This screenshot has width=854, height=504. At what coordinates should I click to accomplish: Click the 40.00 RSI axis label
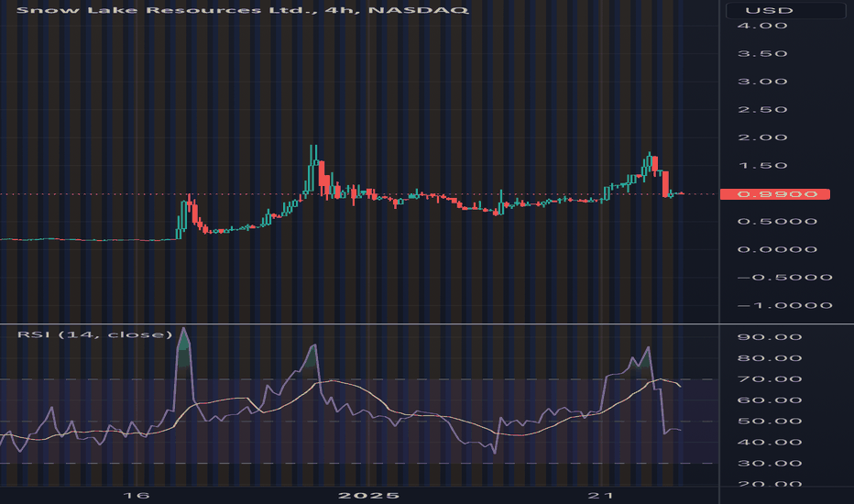[770, 443]
